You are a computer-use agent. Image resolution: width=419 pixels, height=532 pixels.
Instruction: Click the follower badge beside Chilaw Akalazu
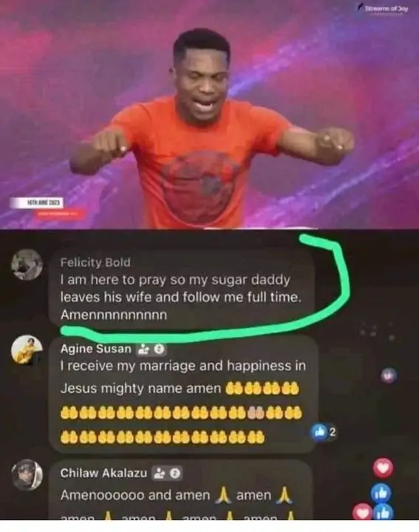(166, 473)
